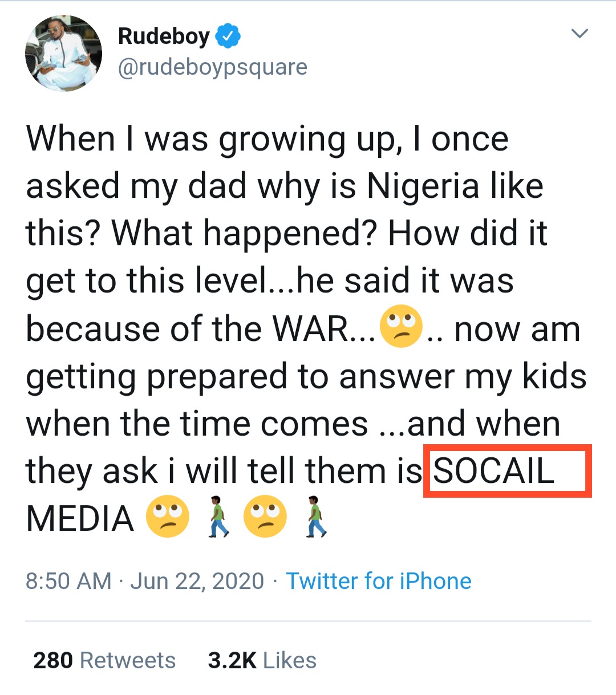Tap the eye-roll emoji after WAR
616x695 pixels.
click(x=401, y=327)
